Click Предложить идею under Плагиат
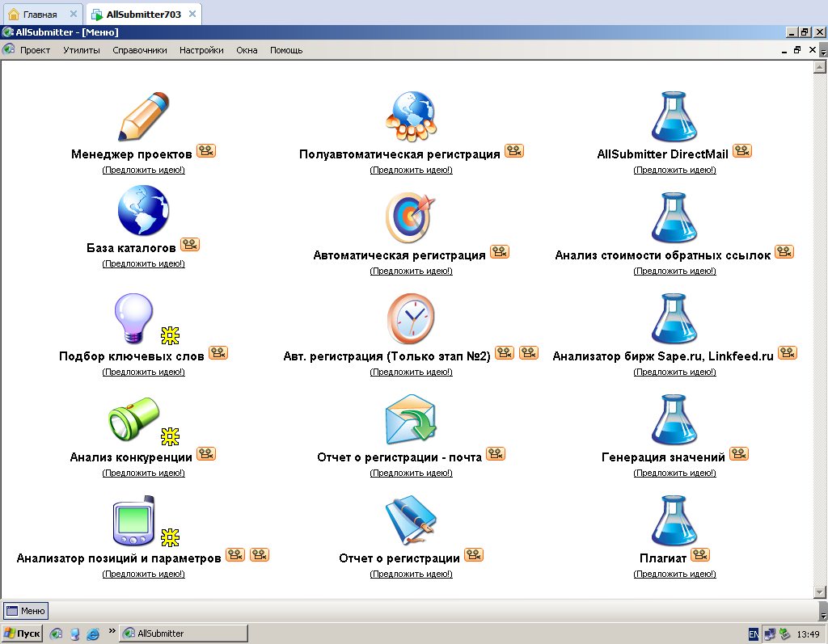 (675, 574)
